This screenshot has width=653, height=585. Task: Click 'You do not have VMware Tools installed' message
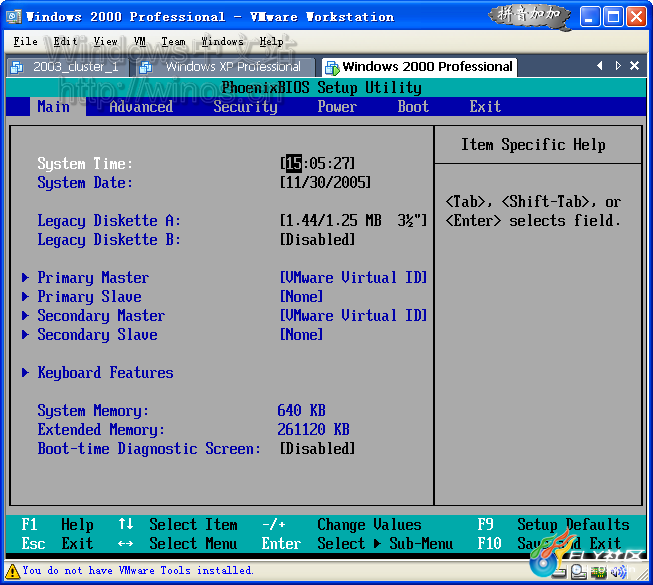tap(138, 570)
